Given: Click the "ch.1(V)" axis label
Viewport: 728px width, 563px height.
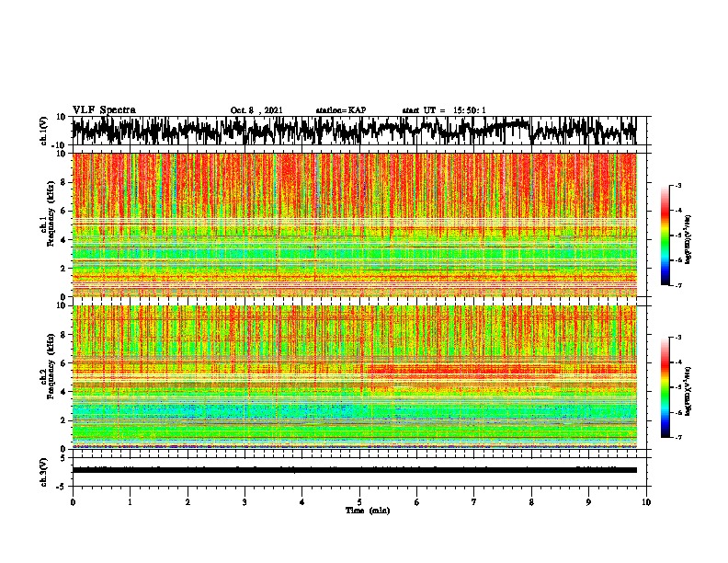Looking at the screenshot, I should click(43, 131).
